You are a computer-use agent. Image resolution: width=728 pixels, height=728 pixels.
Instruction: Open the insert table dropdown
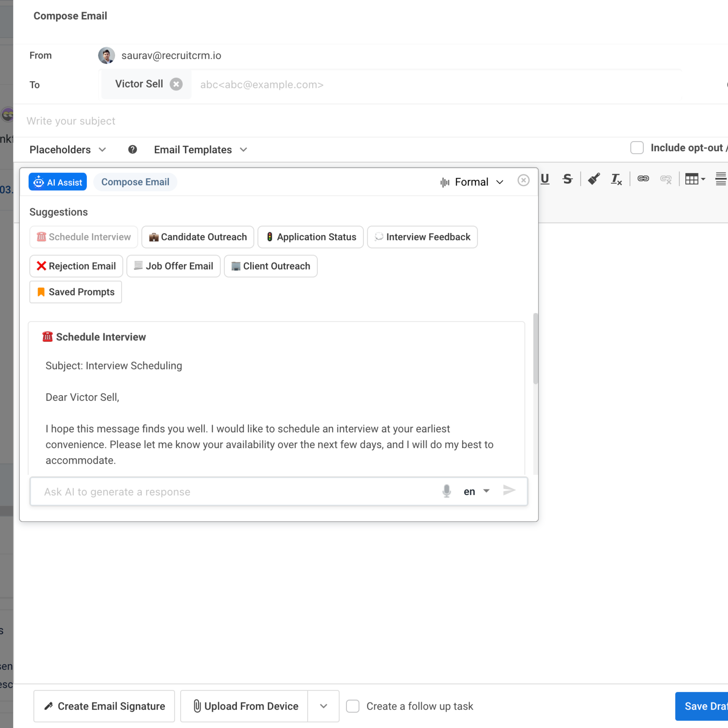tap(695, 179)
